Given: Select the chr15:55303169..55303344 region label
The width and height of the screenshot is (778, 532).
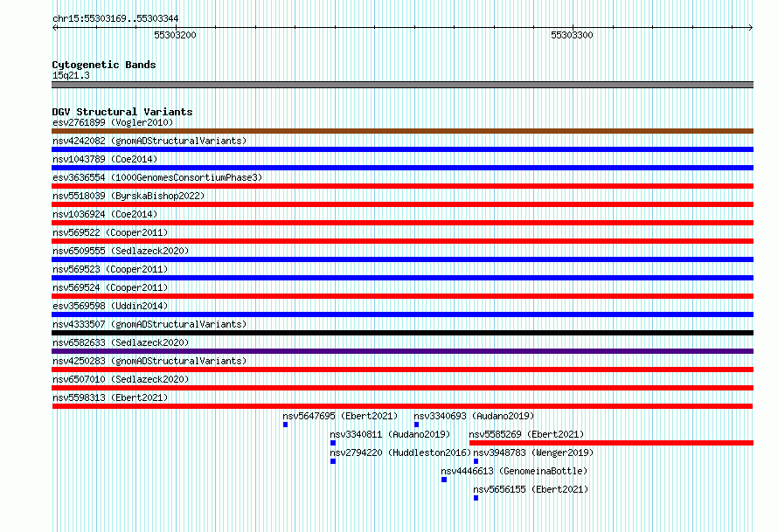Looking at the screenshot, I should click(x=115, y=19).
